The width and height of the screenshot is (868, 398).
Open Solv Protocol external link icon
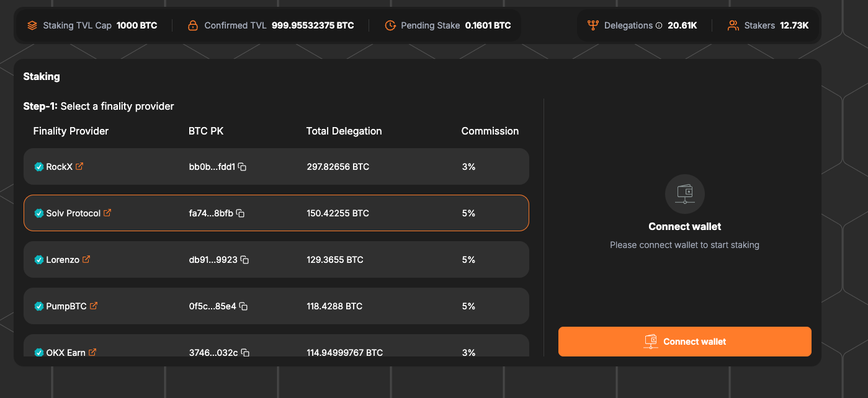pos(107,213)
